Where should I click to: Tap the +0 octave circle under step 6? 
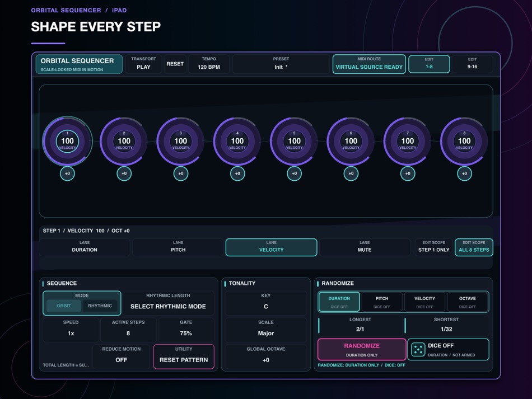351,173
